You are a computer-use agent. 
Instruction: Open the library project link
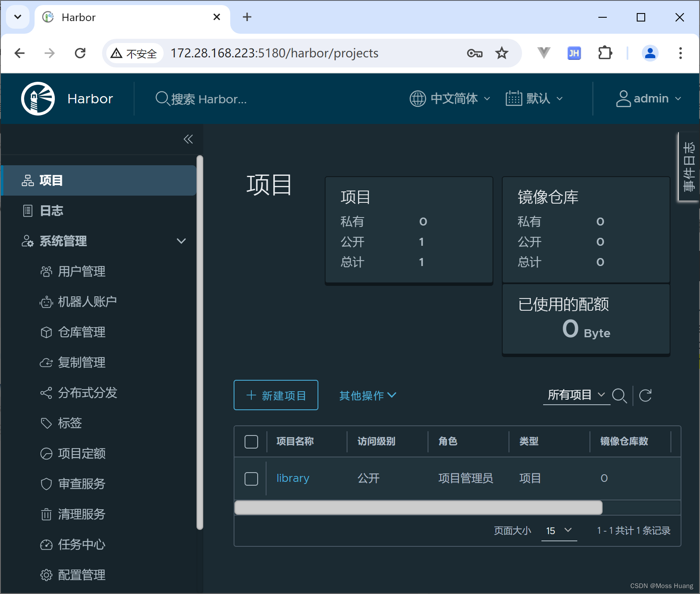coord(293,478)
